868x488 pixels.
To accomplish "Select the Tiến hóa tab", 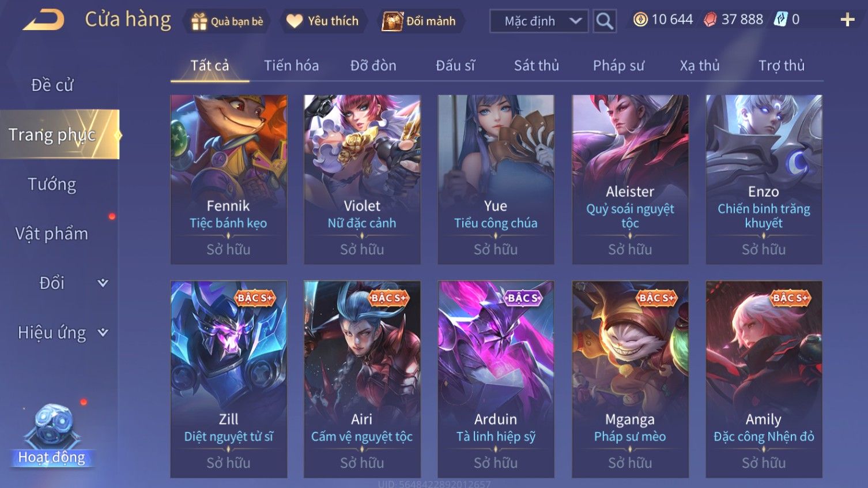I will point(291,66).
